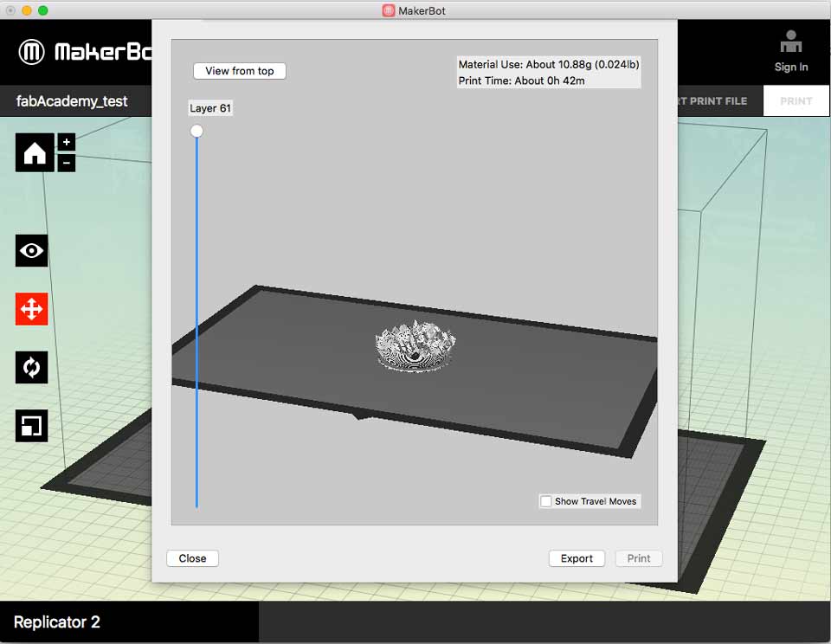The image size is (831, 644).
Task: Click the blue layer slider track
Action: tap(196, 324)
